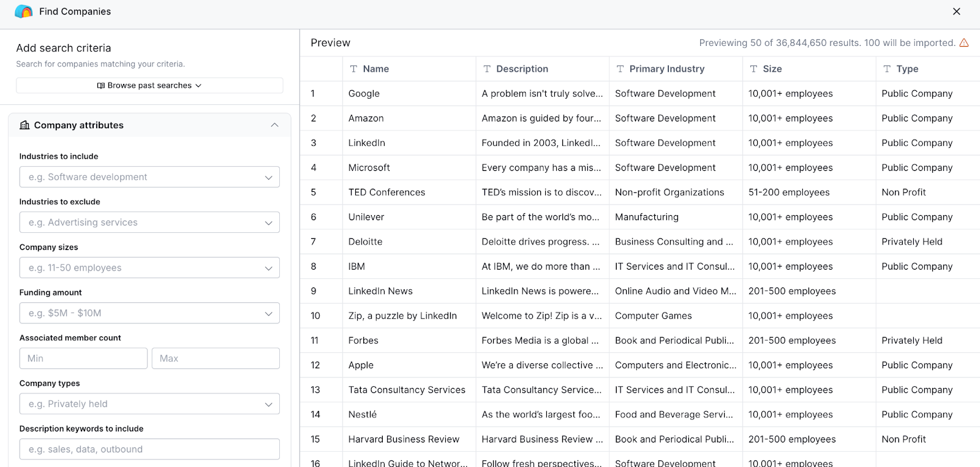Click the text-type icon in Name column header

click(353, 69)
